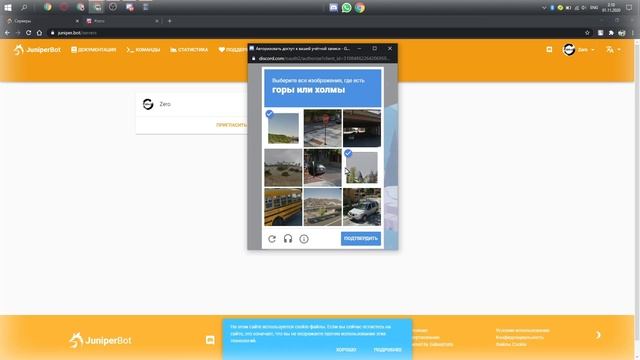
Task: Select the dark bridge underpass captcha tile
Action: tap(362, 128)
